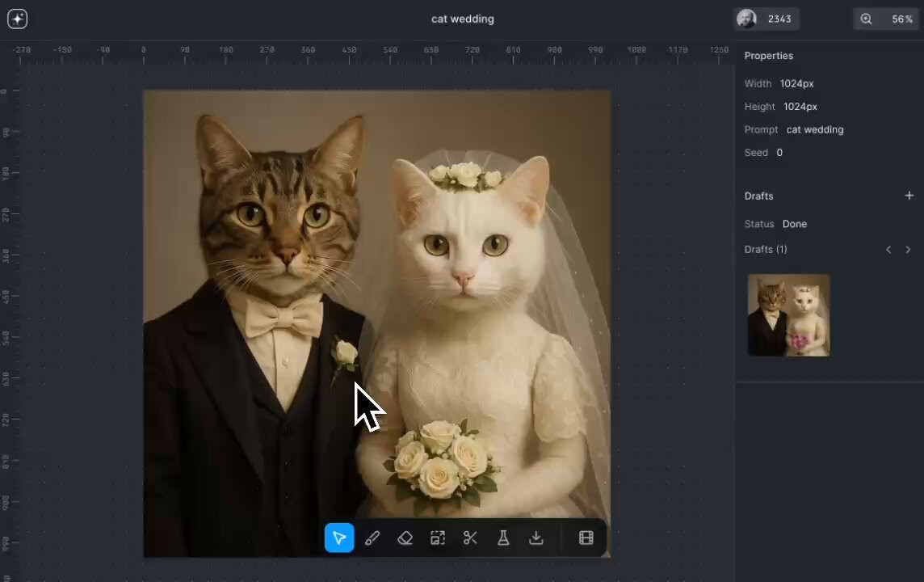Select the pointer selection tool
The height and width of the screenshot is (582, 924).
(x=339, y=538)
